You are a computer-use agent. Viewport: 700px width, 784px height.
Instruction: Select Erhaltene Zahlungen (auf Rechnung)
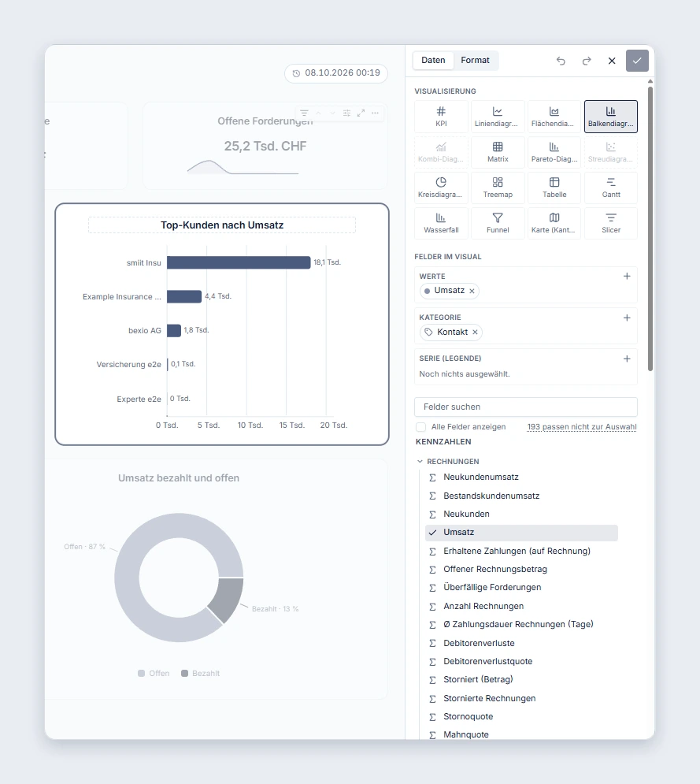coord(521,551)
